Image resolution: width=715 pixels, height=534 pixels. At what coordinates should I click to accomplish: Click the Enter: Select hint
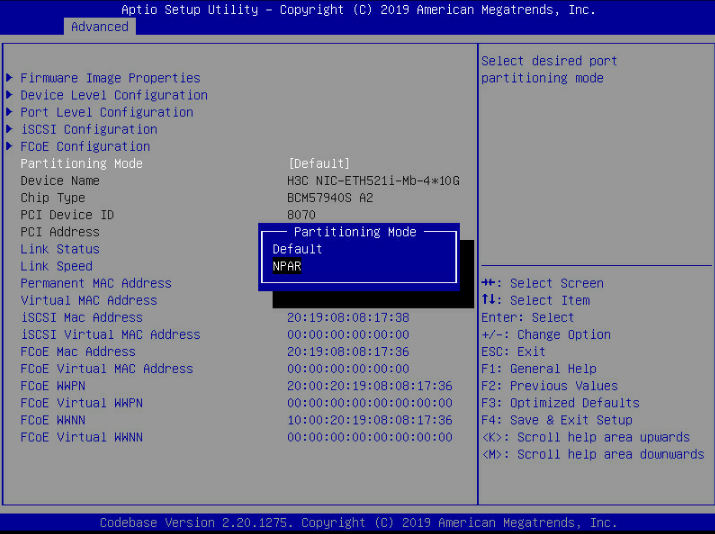tap(528, 317)
